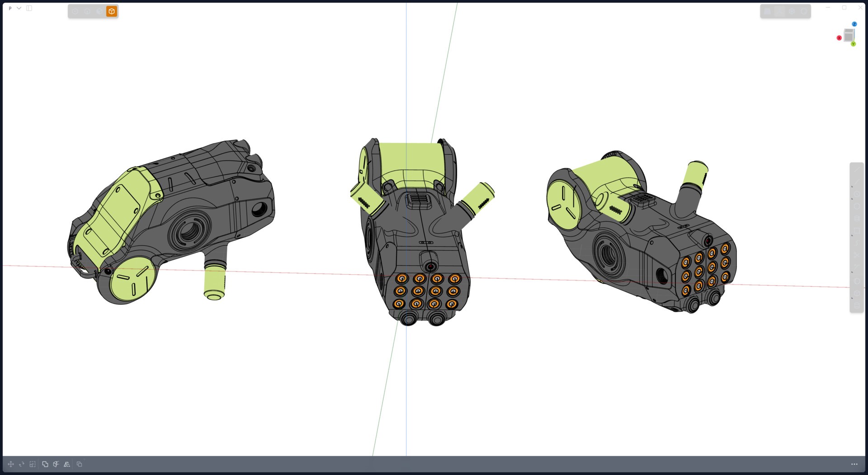Click the gray orientation cube gizmo

pos(849,35)
